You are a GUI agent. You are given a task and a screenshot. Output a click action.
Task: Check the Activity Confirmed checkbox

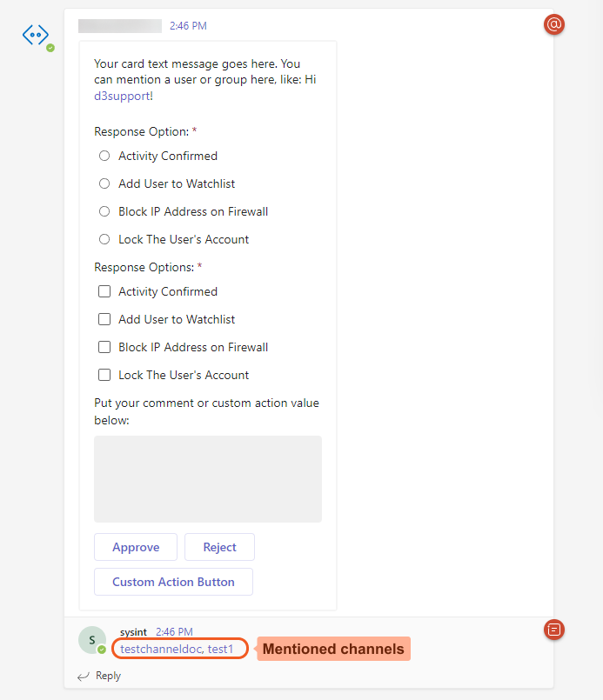tap(104, 292)
